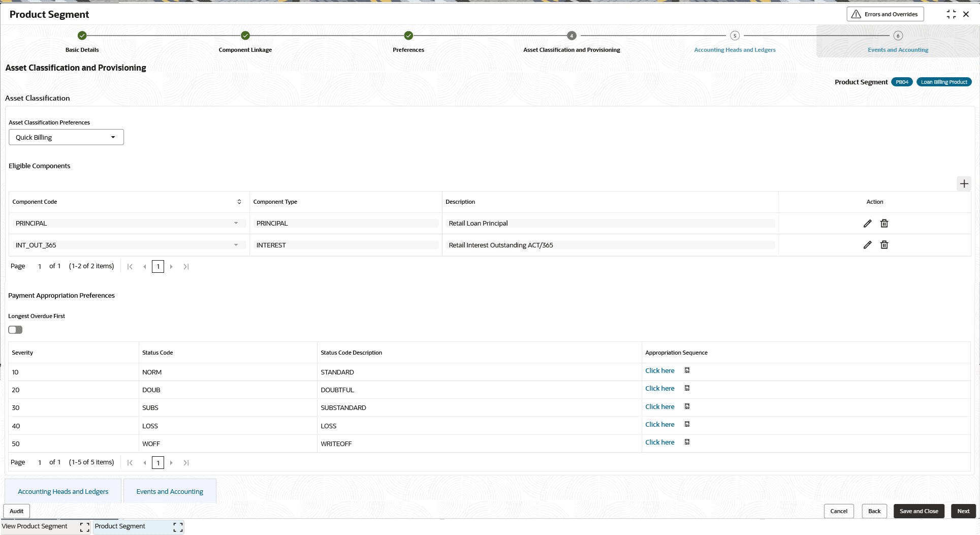Open sequence icon for SUBS row
This screenshot has height=535, width=980.
coord(687,406)
